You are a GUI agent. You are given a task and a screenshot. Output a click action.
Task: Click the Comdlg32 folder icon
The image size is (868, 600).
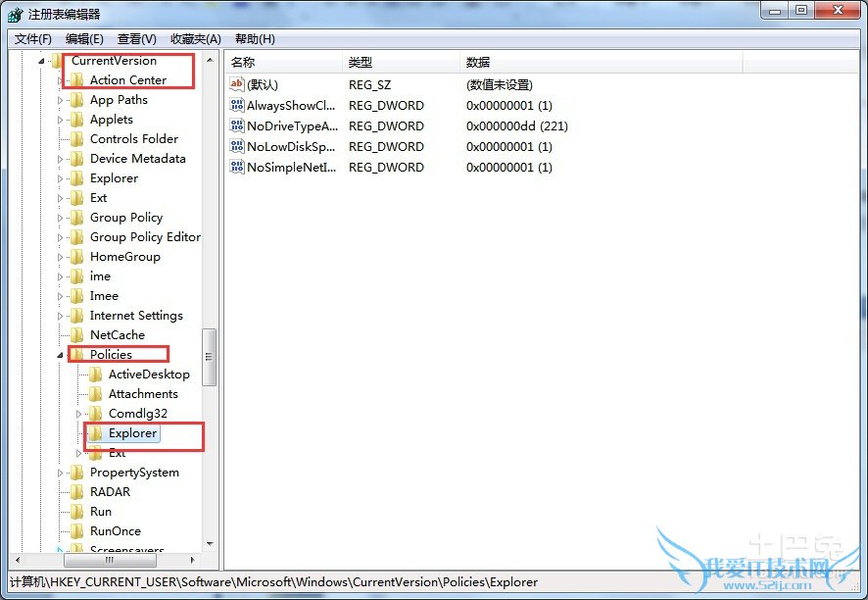(x=95, y=414)
